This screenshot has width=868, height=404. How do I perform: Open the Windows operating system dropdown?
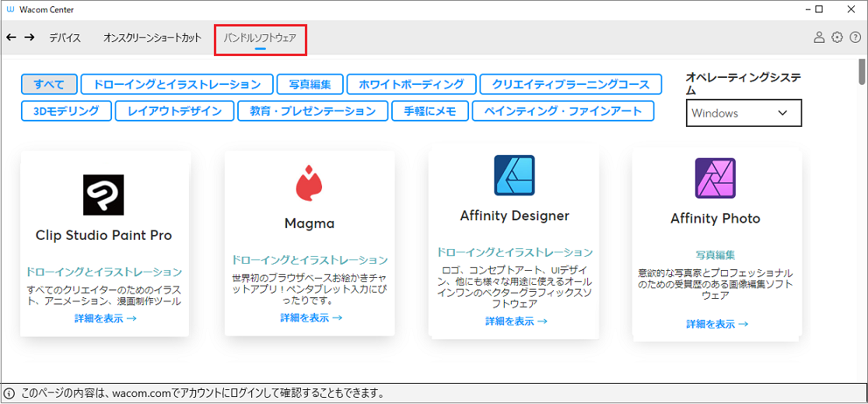tap(744, 113)
